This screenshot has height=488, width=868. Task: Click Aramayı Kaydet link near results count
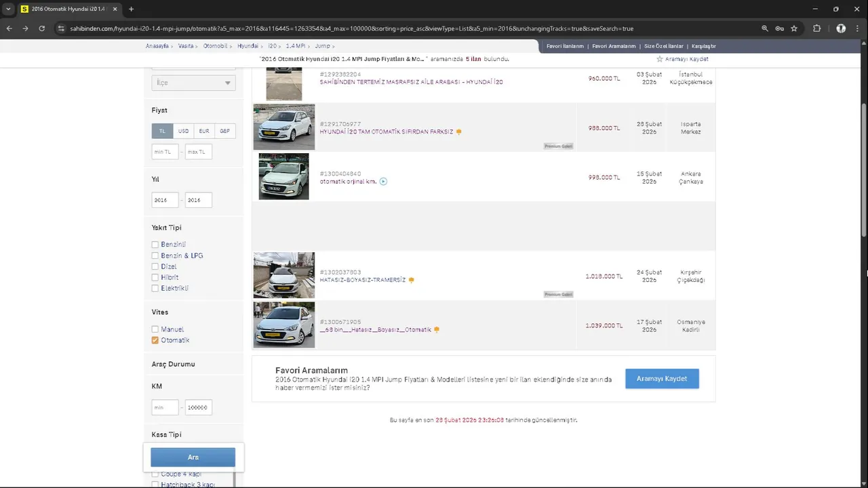[686, 59]
